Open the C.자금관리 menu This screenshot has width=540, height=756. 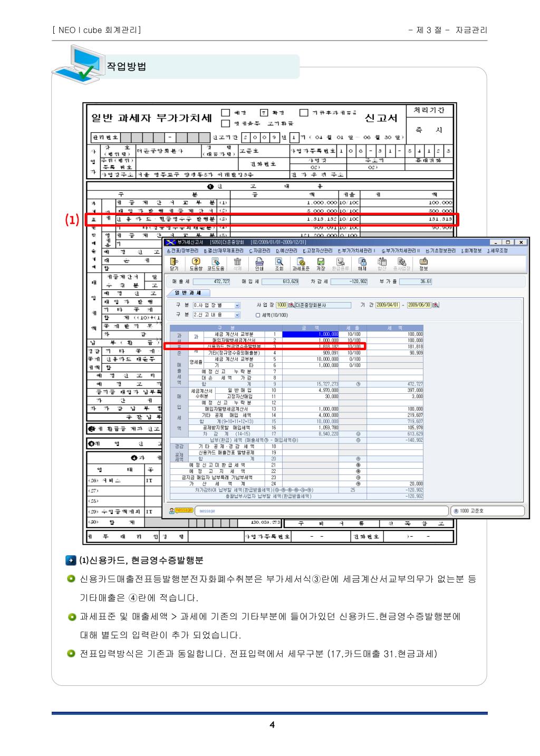(261, 251)
